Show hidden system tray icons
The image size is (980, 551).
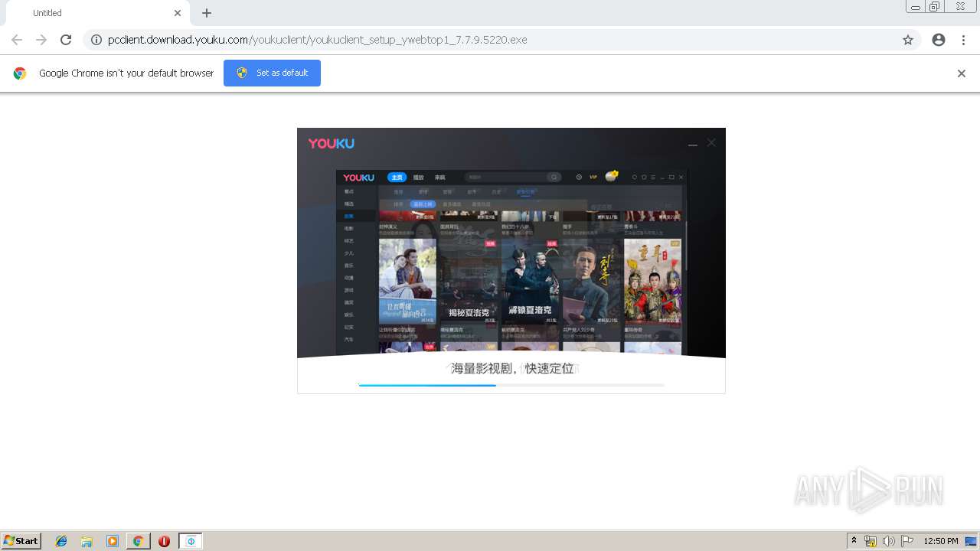click(854, 541)
